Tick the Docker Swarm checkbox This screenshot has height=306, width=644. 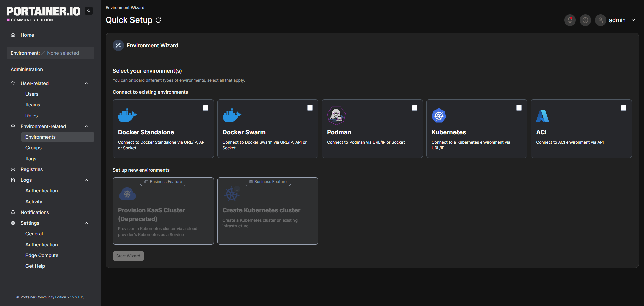310,108
